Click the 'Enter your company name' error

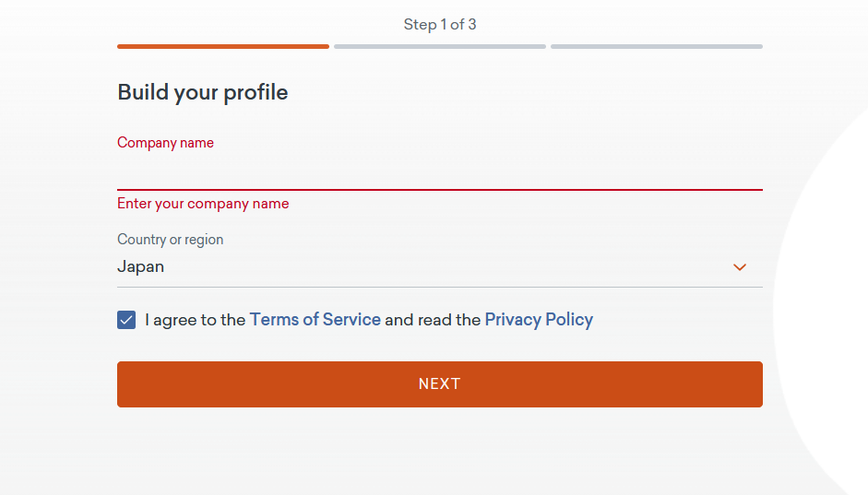203,204
